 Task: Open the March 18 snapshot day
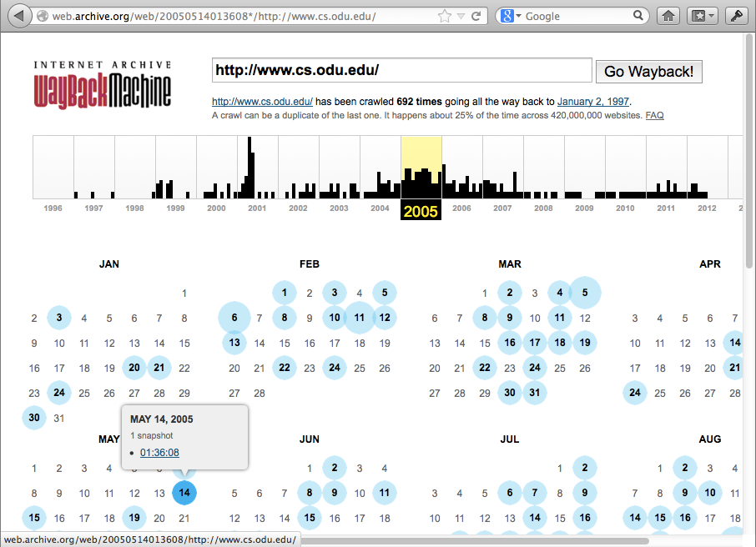click(560, 343)
